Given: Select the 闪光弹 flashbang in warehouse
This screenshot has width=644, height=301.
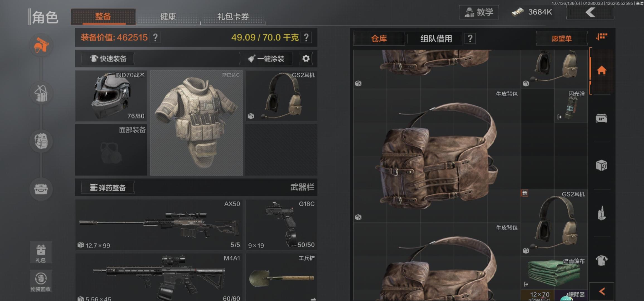Looking at the screenshot, I should click(x=571, y=106).
